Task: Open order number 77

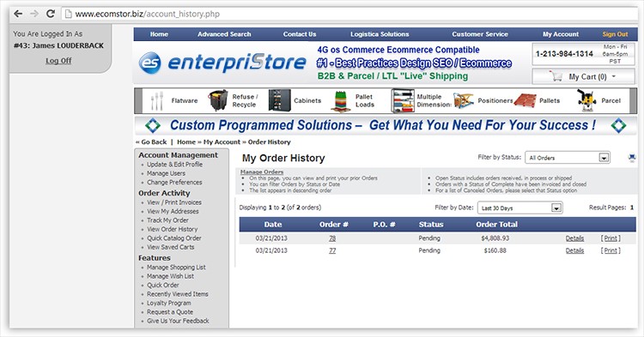Action: pos(332,250)
